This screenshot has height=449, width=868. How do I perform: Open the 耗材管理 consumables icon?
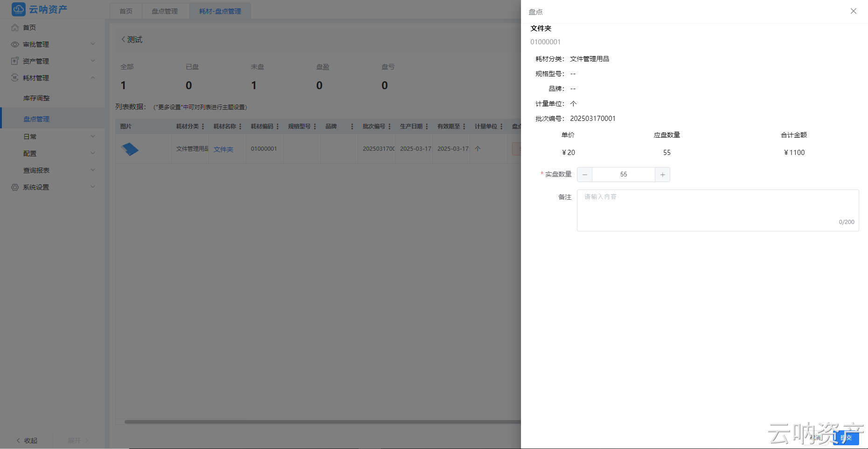14,78
